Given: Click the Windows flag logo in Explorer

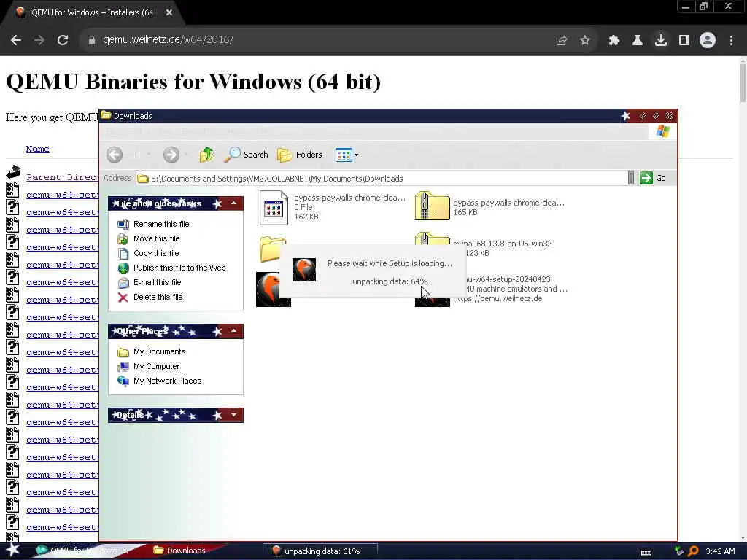Looking at the screenshot, I should click(x=662, y=131).
